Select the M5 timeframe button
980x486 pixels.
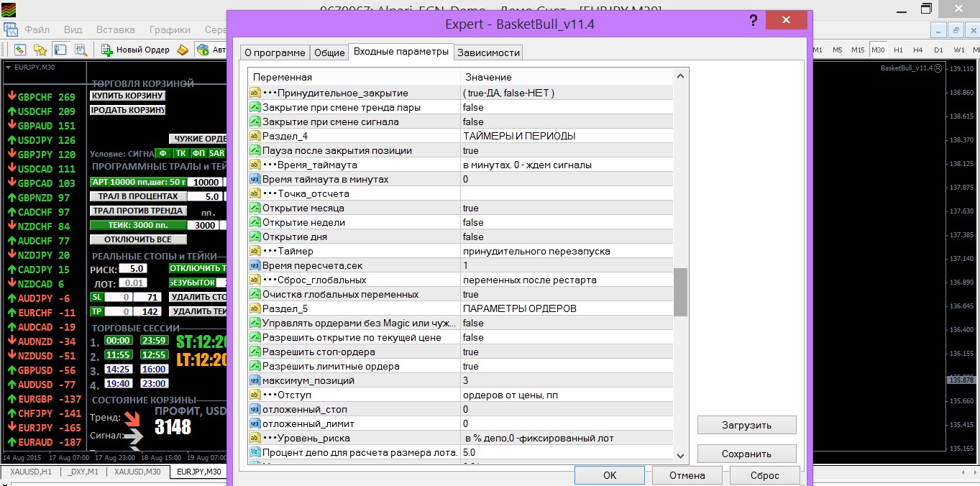(x=838, y=50)
